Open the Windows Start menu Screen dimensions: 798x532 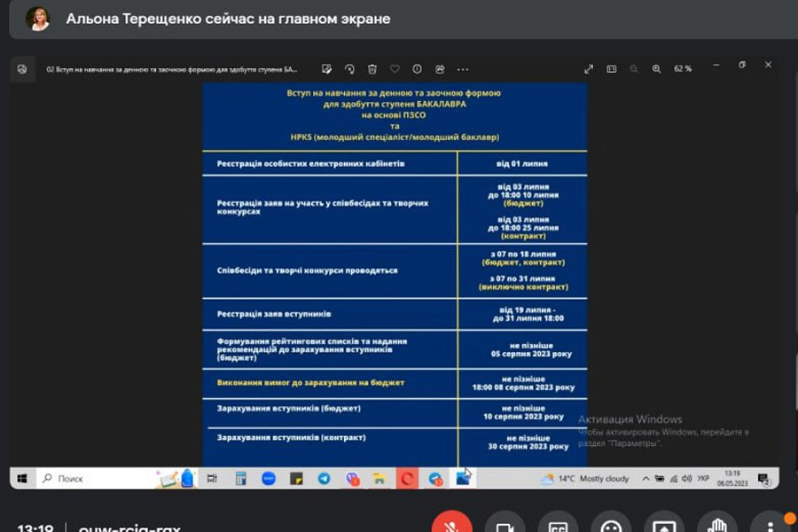pos(22,479)
